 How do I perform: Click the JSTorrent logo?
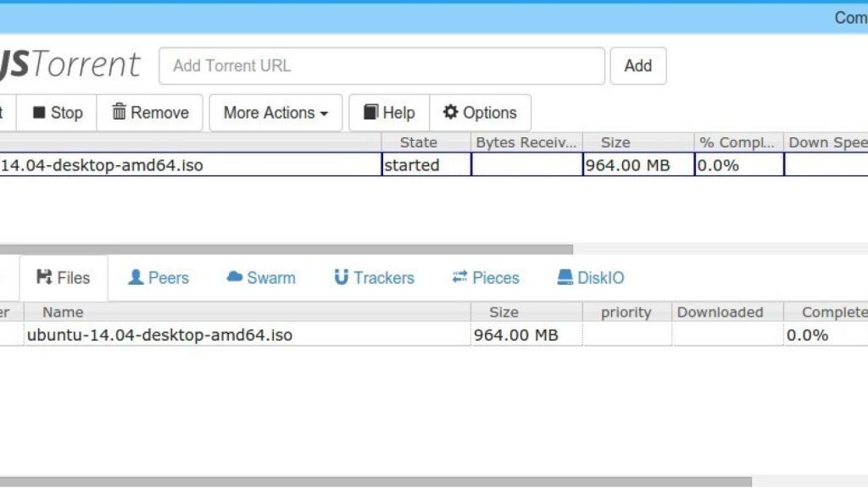[72, 64]
